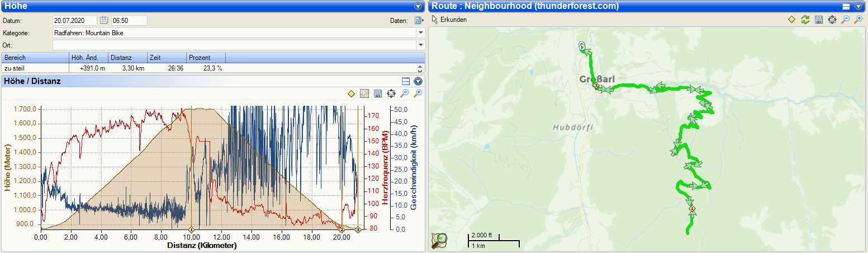
Task: Toggle maximize of Höhe / Distanz panel
Action: [406, 82]
